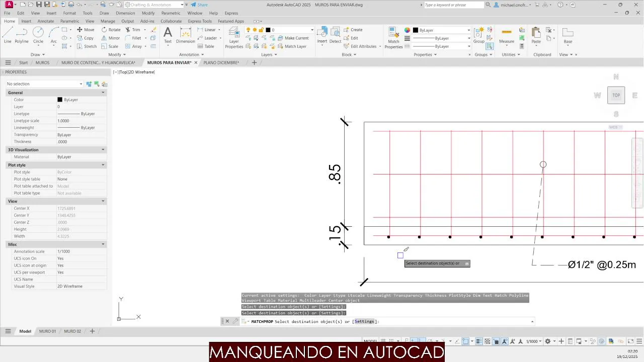Select the Line tool
Viewport: 644px width, 362px height.
click(x=8, y=35)
